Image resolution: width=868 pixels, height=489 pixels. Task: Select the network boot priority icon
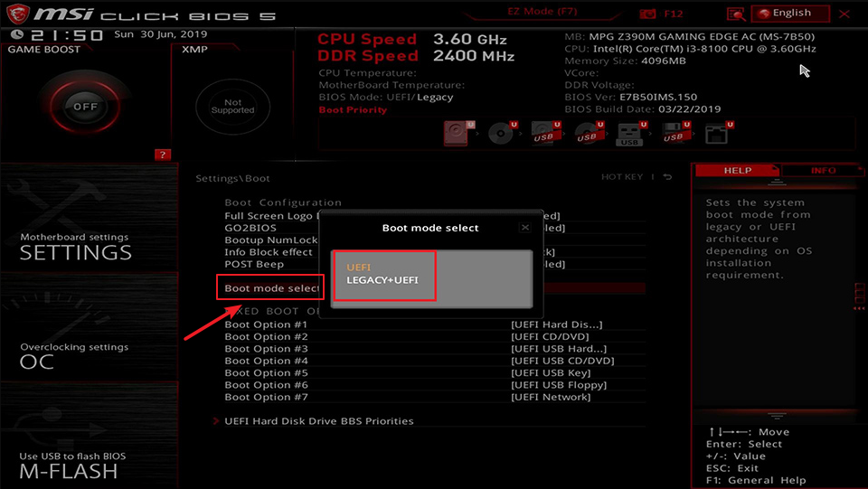(x=718, y=133)
